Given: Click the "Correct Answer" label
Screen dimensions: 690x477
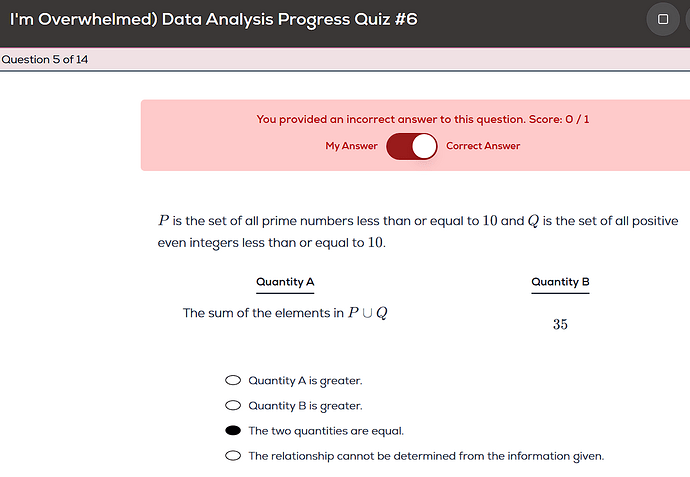Looking at the screenshot, I should coord(483,146).
